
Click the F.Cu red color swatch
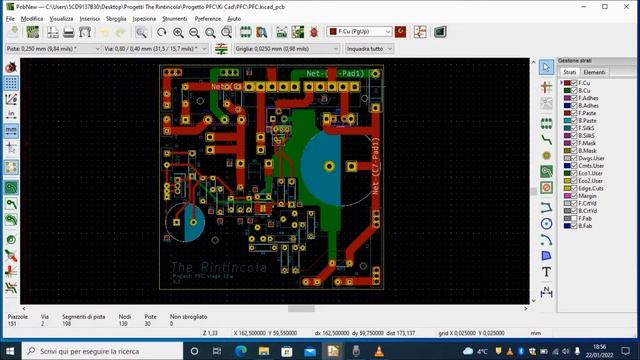567,83
